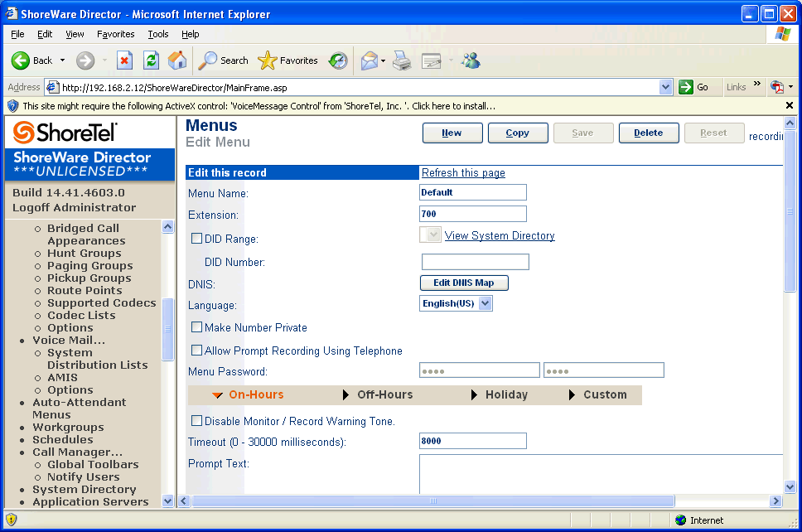Open the Tools menu
The height and width of the screenshot is (532, 802).
point(158,34)
